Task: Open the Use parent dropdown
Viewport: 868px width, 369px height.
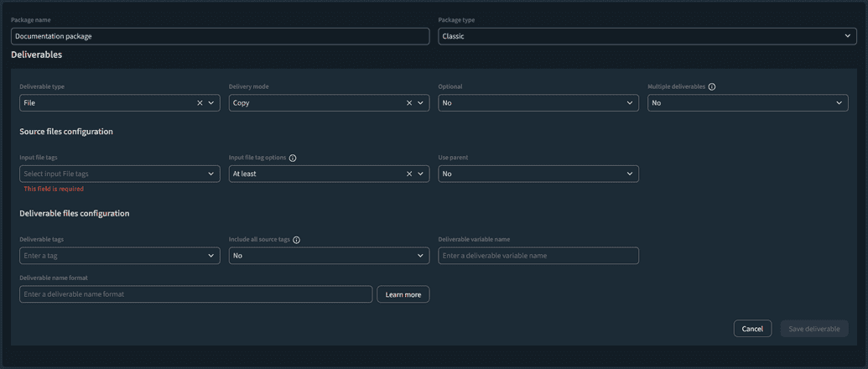Action: pos(538,174)
